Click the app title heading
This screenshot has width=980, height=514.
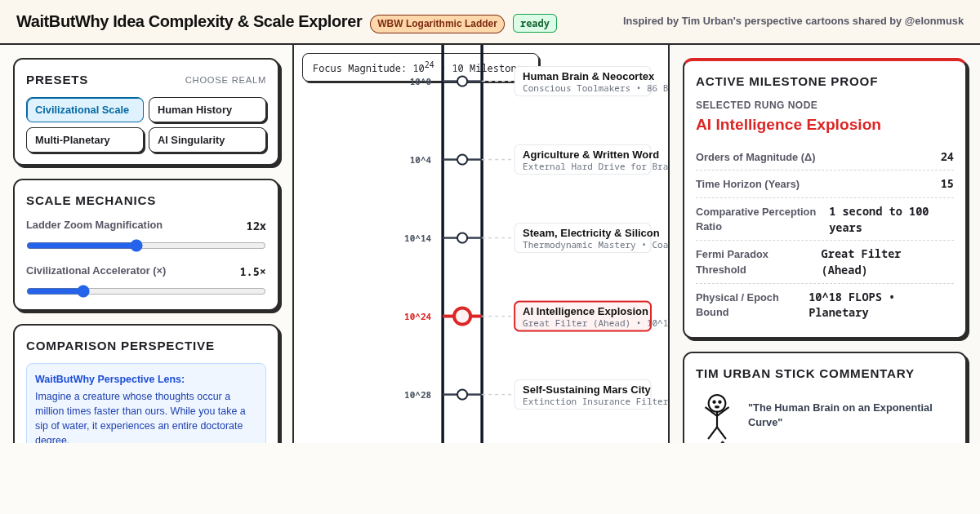point(189,22)
